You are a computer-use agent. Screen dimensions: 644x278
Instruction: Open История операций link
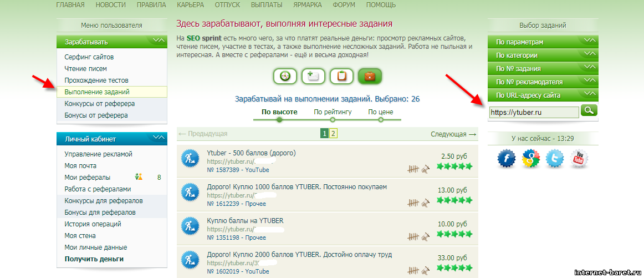[93, 224]
